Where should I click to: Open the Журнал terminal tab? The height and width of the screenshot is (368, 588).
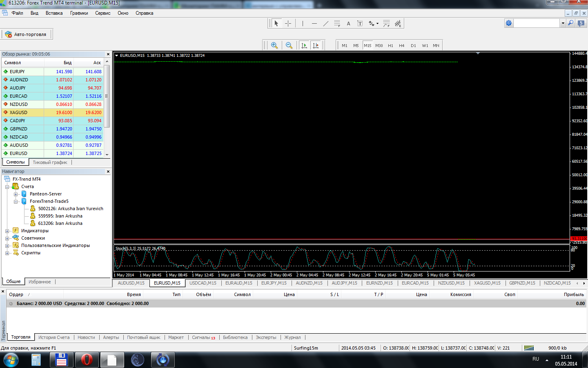pos(292,337)
